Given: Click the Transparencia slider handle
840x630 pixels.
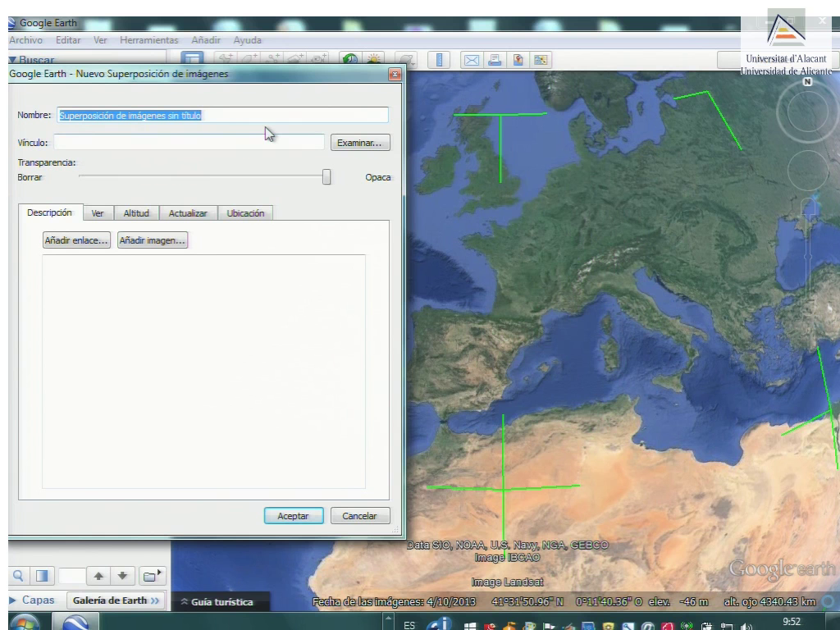Looking at the screenshot, I should (x=326, y=177).
